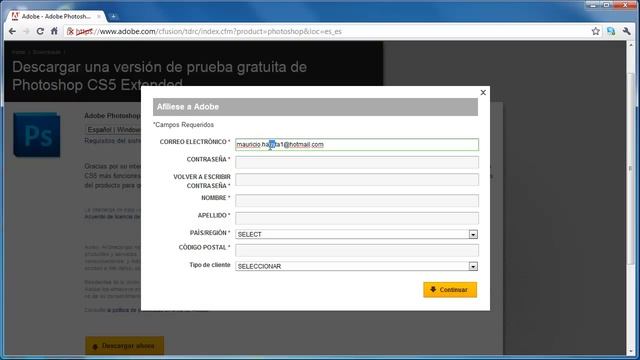Click the Photoshop Ps logo thumbnail

[37, 135]
